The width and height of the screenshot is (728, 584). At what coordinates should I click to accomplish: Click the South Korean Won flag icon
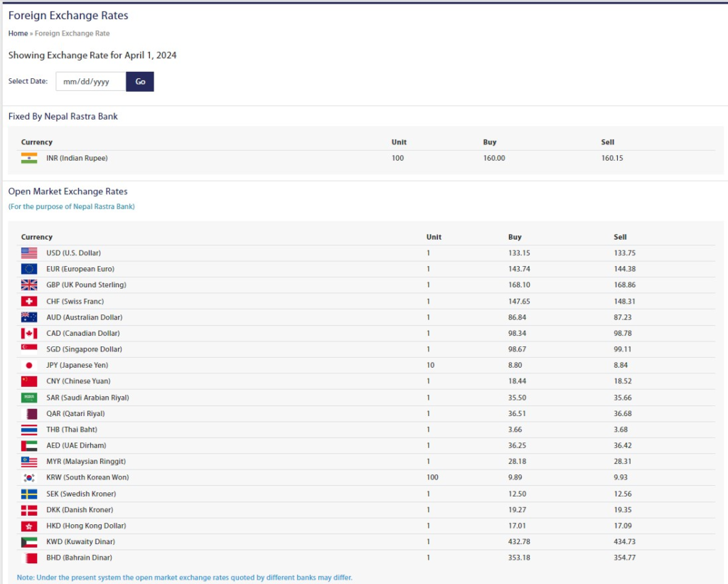pyautogui.click(x=29, y=478)
